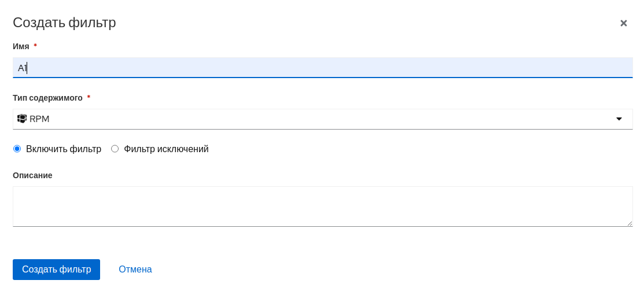This screenshot has height=291, width=644.
Task: Select the Включить фильтр radio button
Action: tap(17, 149)
